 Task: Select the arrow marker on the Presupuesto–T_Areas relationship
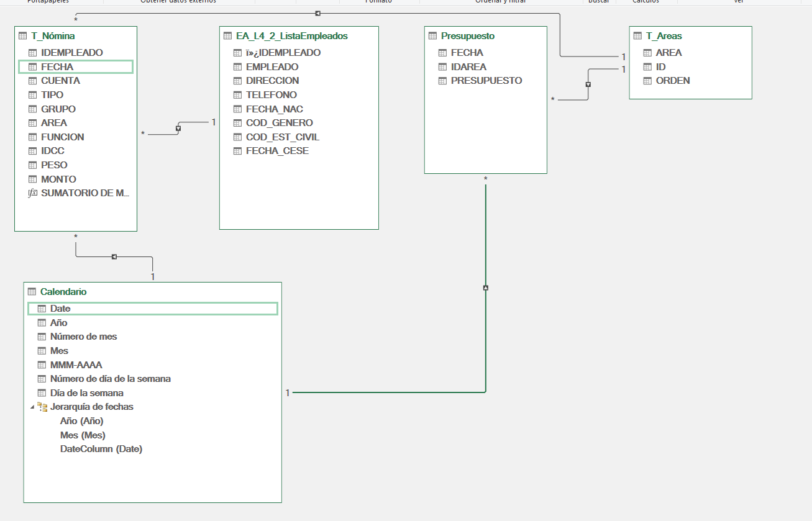coord(588,84)
